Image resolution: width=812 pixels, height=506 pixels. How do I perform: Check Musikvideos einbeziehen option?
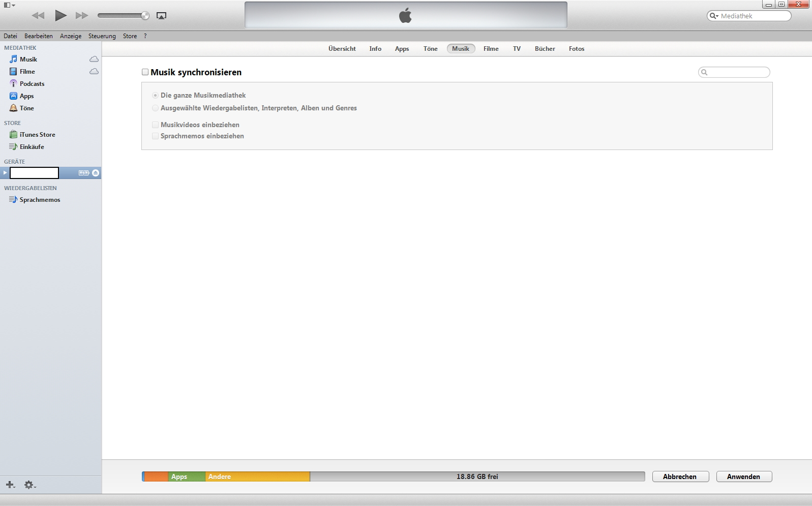(x=155, y=125)
